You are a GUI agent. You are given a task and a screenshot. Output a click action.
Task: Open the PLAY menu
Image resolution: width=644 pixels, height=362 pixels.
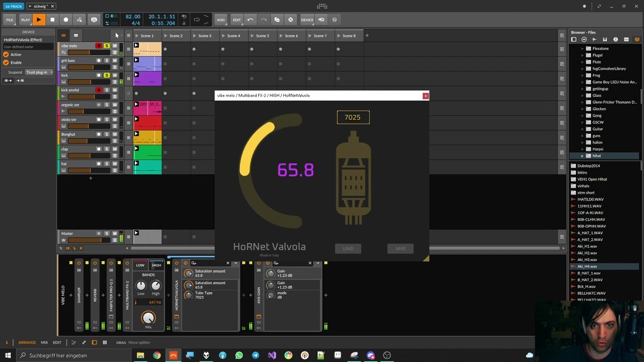tap(25, 20)
